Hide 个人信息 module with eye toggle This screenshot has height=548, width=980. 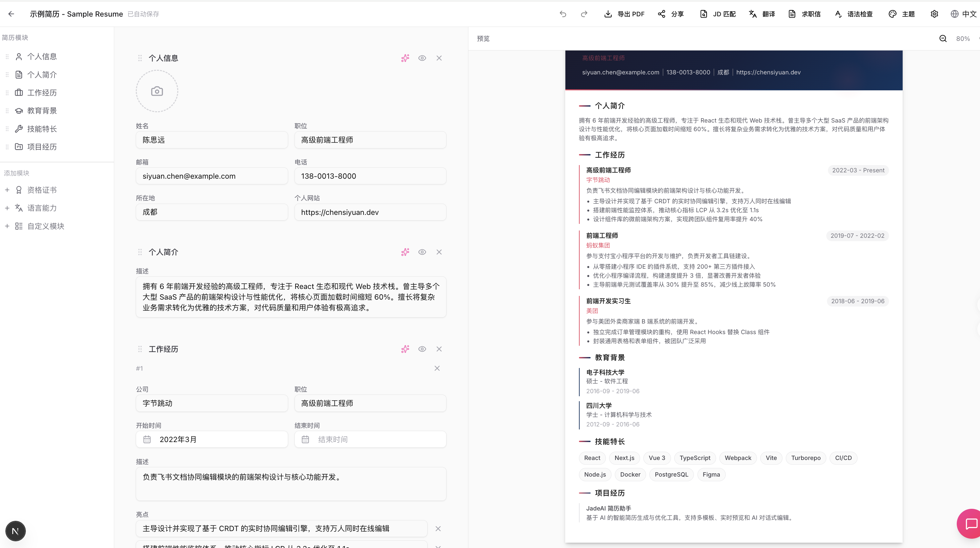point(422,58)
